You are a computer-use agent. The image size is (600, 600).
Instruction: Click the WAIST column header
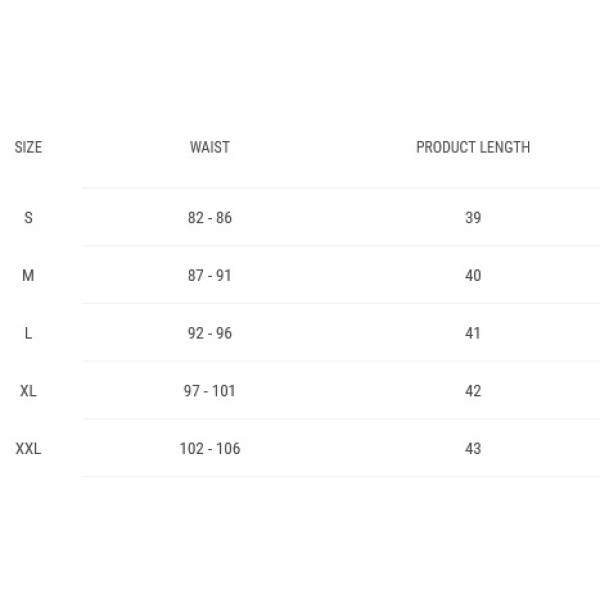coord(210,147)
